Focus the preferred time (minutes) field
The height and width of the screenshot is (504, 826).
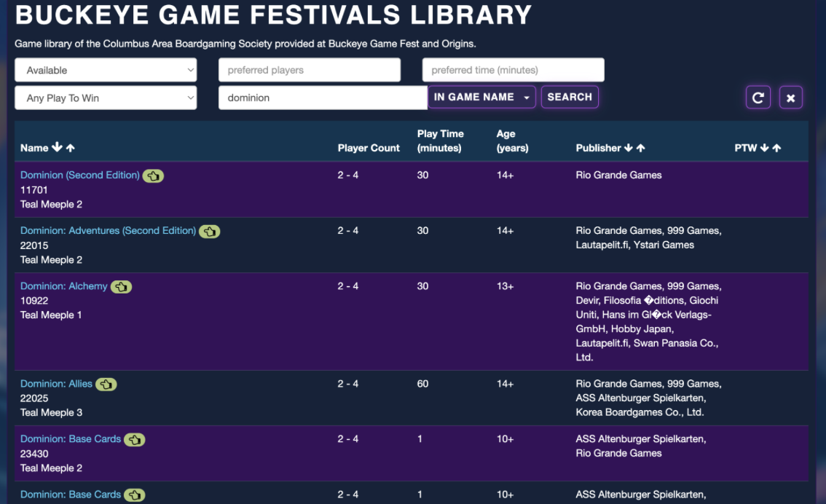tap(513, 70)
